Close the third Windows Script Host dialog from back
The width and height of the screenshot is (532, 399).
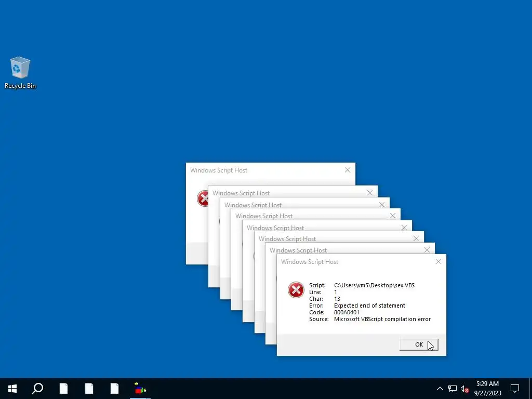382,205
